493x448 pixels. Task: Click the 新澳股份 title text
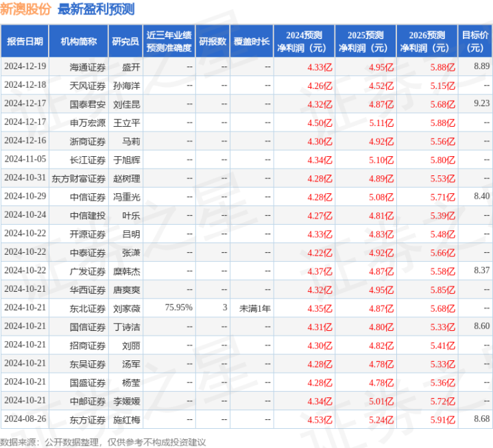(25, 9)
